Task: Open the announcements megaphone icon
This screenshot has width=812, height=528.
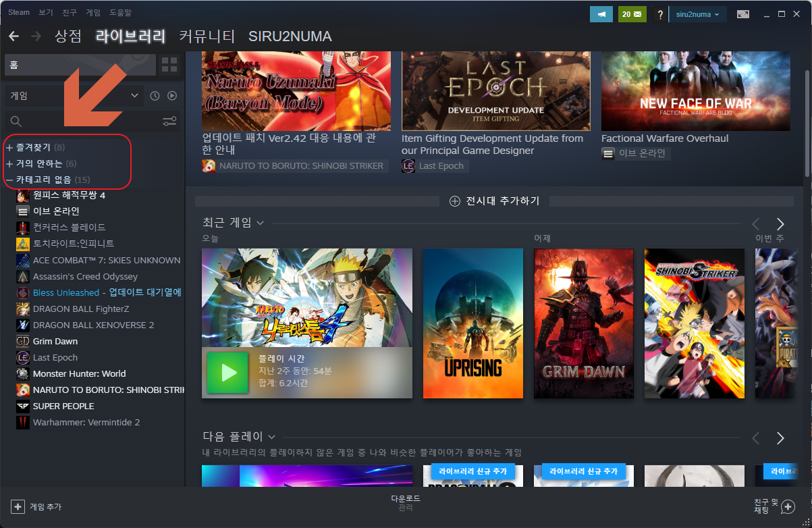Action: click(601, 14)
